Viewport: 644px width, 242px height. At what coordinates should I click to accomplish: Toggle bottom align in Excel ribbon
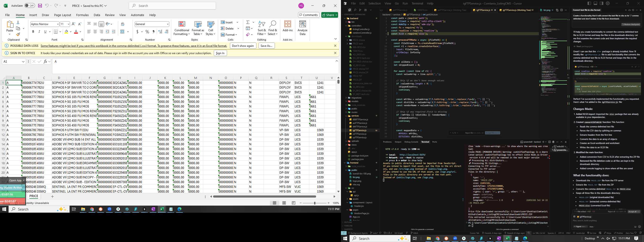point(101,24)
